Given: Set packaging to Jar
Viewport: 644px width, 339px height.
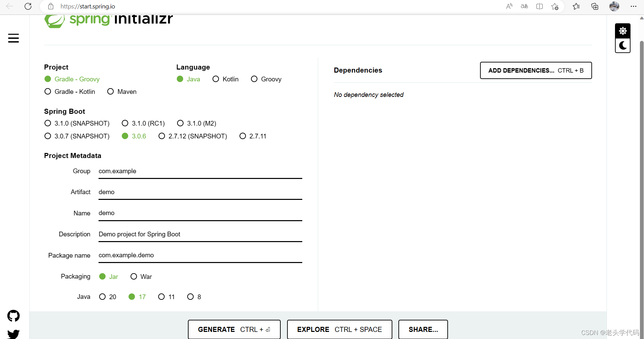Looking at the screenshot, I should tap(109, 277).
